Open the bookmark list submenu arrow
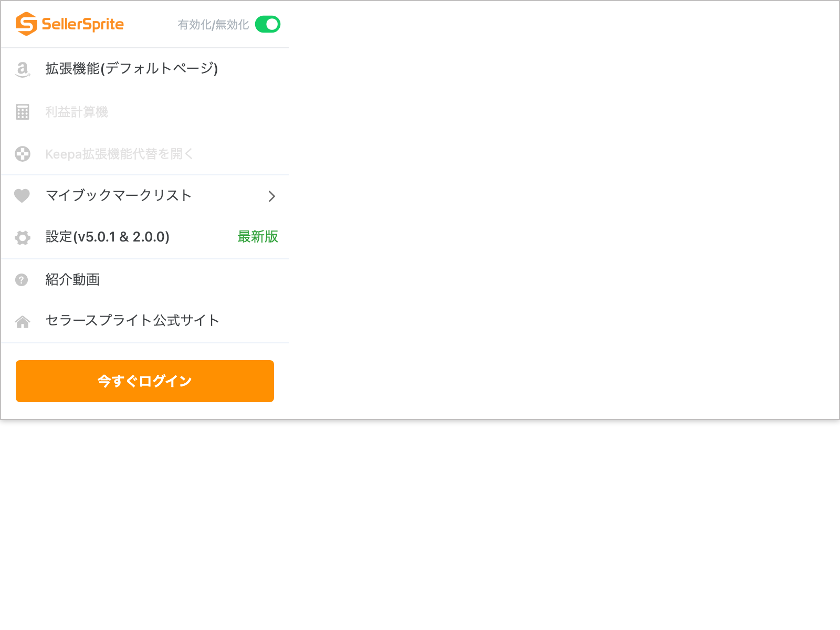Viewport: 840px width, 630px height. point(272,196)
